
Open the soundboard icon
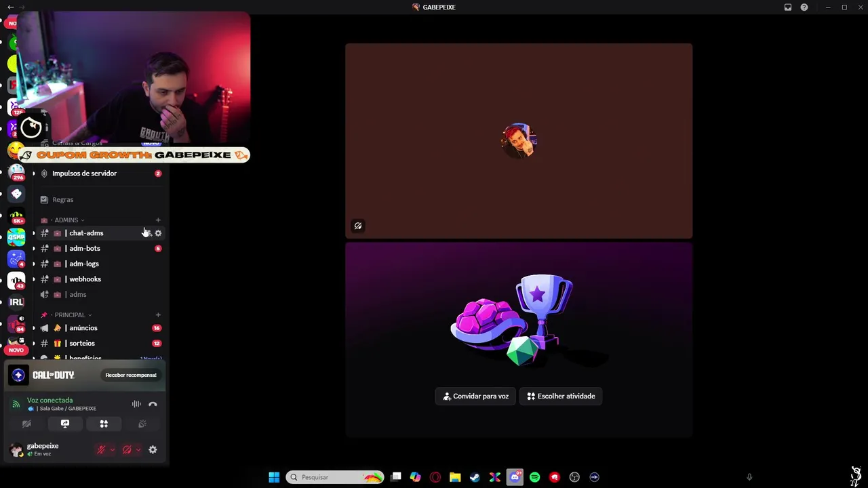click(x=142, y=424)
